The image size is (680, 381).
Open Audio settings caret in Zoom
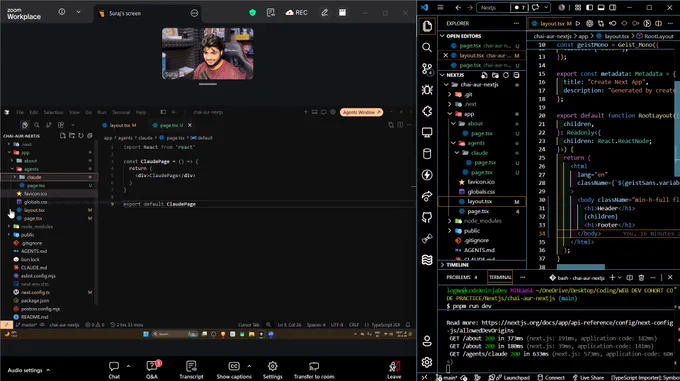tap(48, 370)
